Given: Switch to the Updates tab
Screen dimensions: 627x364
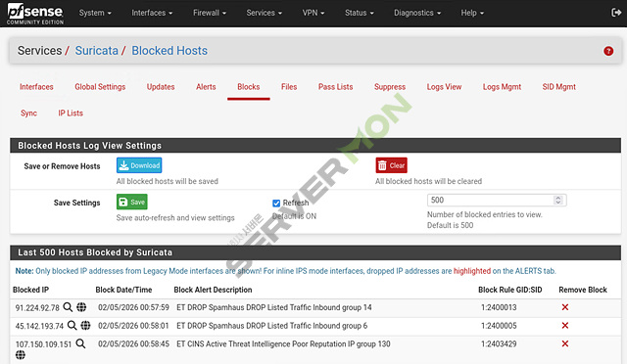Looking at the screenshot, I should (161, 87).
